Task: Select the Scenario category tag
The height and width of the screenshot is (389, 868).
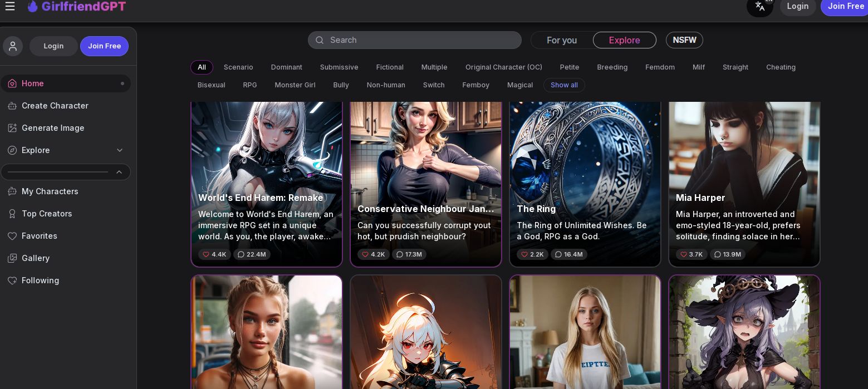Action: pyautogui.click(x=238, y=67)
